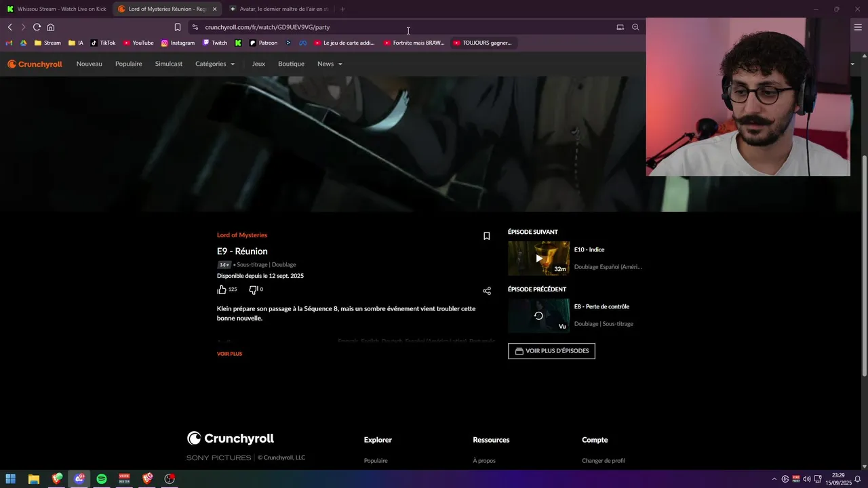Open the Twitch bookmark

[x=215, y=43]
